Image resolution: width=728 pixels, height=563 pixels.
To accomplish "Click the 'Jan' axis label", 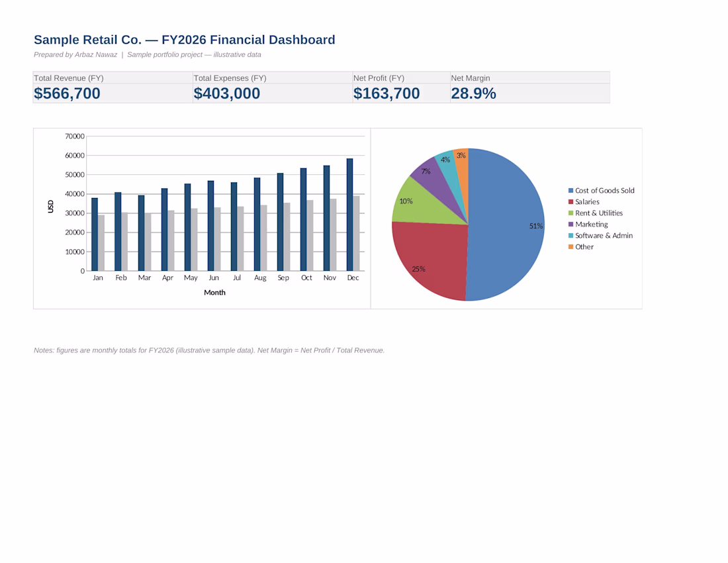I will pos(97,278).
